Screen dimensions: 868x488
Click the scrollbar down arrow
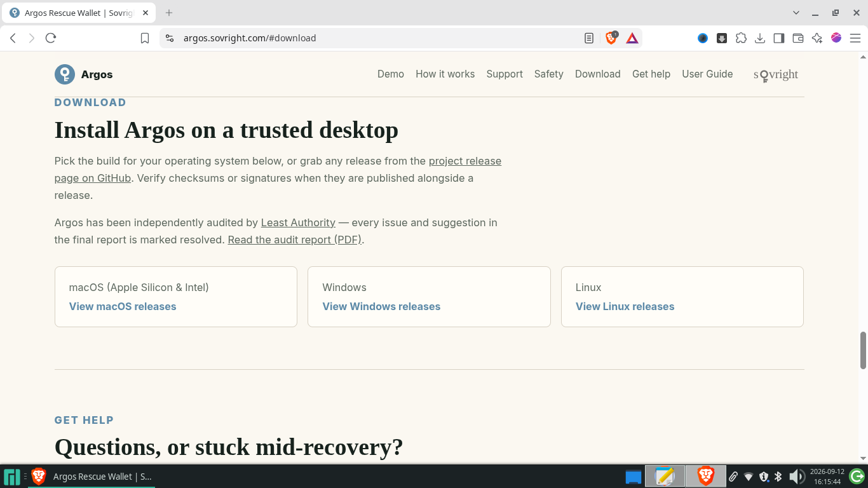(x=863, y=457)
